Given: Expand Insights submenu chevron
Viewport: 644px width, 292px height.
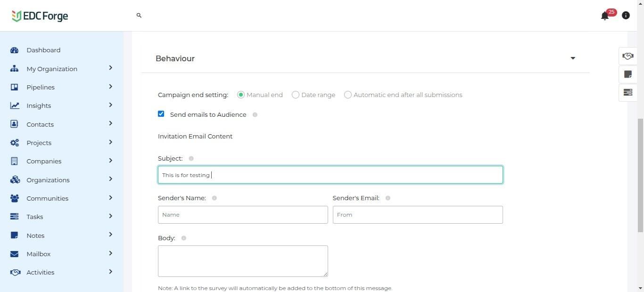Looking at the screenshot, I should tap(110, 105).
